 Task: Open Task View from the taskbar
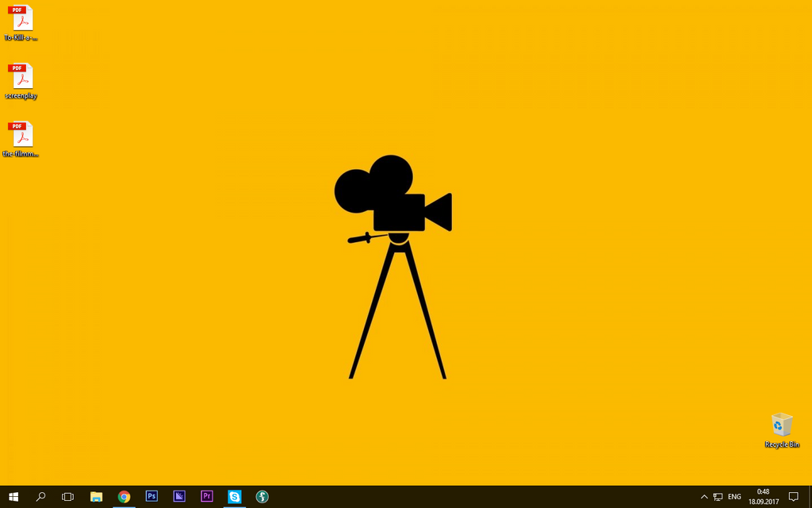pyautogui.click(x=68, y=497)
